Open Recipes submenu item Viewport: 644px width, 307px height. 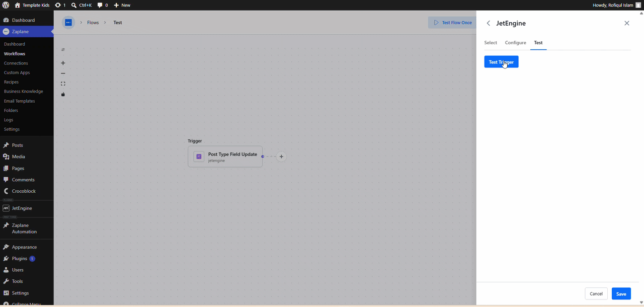(11, 82)
